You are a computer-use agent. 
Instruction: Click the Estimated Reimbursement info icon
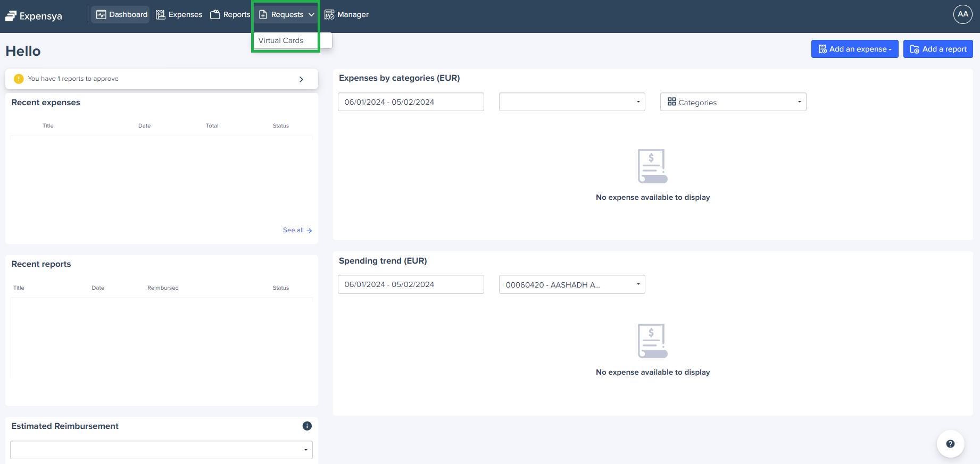pyautogui.click(x=307, y=426)
